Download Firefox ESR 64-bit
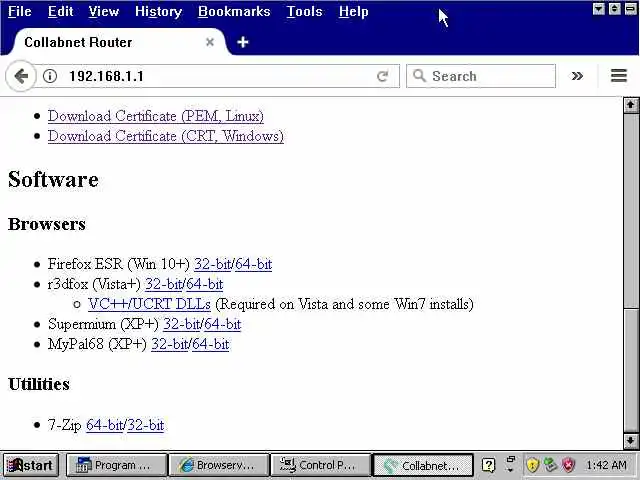The width and height of the screenshot is (640, 480). (x=253, y=264)
